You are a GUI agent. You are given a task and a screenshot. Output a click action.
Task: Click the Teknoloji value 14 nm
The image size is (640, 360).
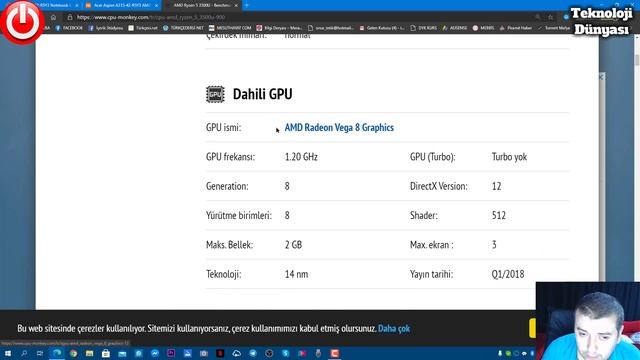(x=296, y=274)
